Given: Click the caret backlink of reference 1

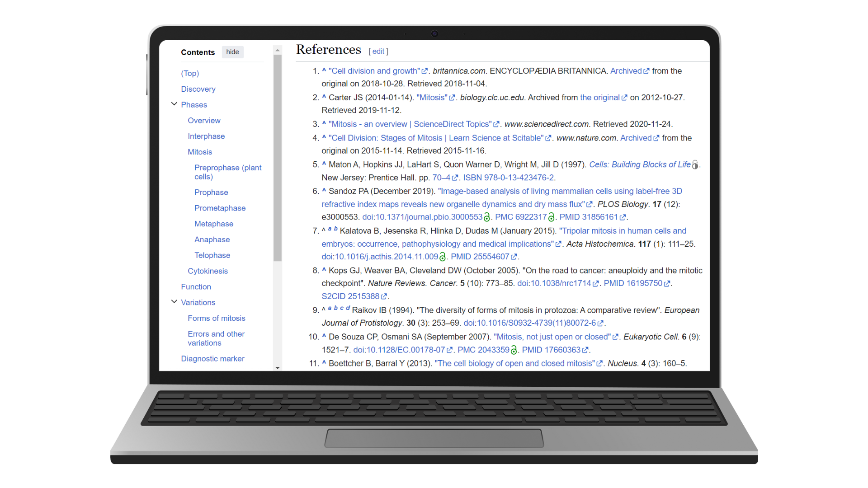Looking at the screenshot, I should point(324,70).
